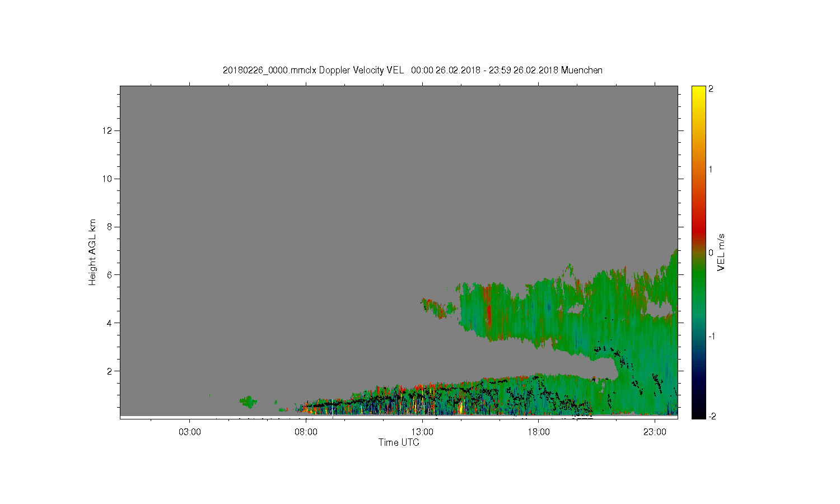The height and width of the screenshot is (504, 840).
Task: Click the colorbar tick label -1
Action: click(711, 336)
